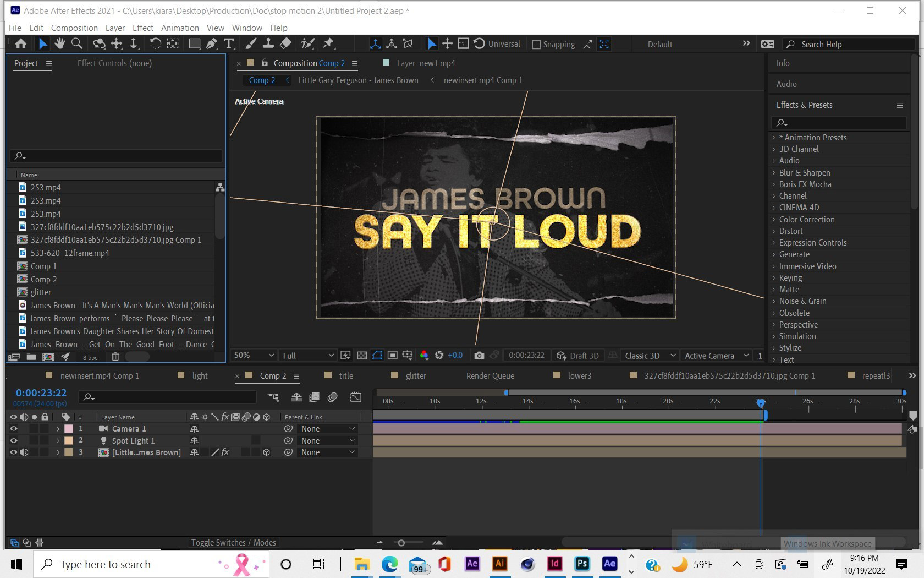Hide the Camera 1 layer
The image size is (924, 578).
click(x=14, y=429)
